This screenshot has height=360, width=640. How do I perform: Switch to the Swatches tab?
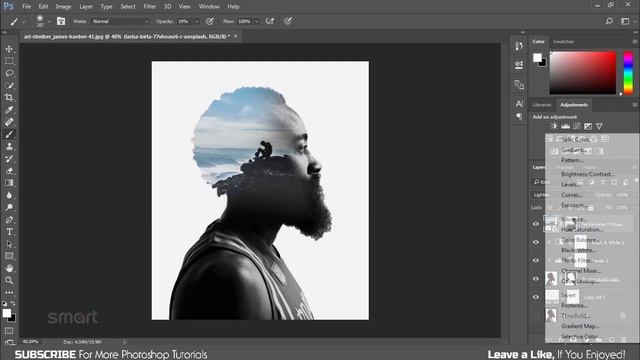(x=563, y=42)
